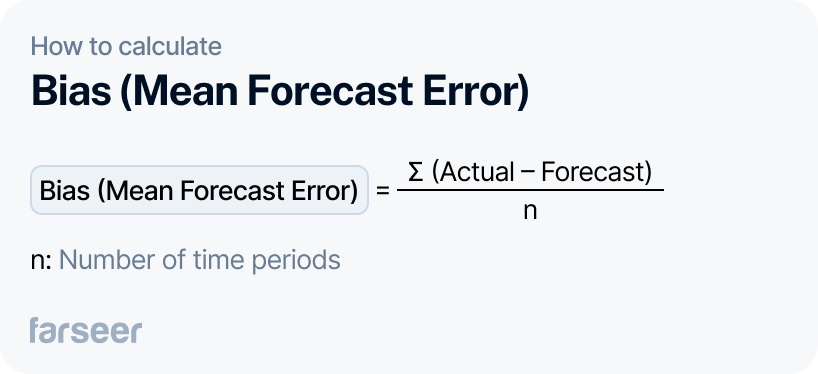Click the word 'Bias' in the bold heading

pyautogui.click(x=71, y=92)
